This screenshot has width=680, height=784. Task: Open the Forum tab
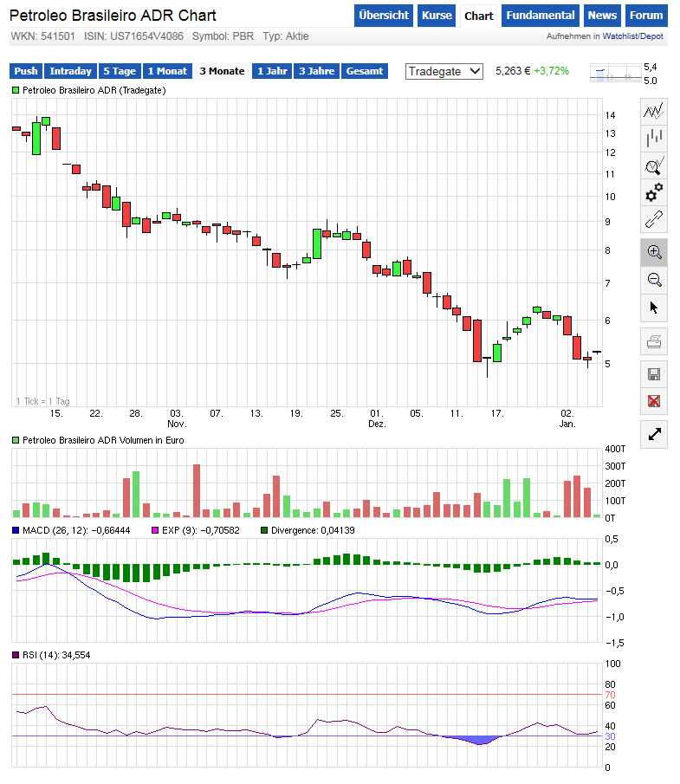[x=646, y=16]
